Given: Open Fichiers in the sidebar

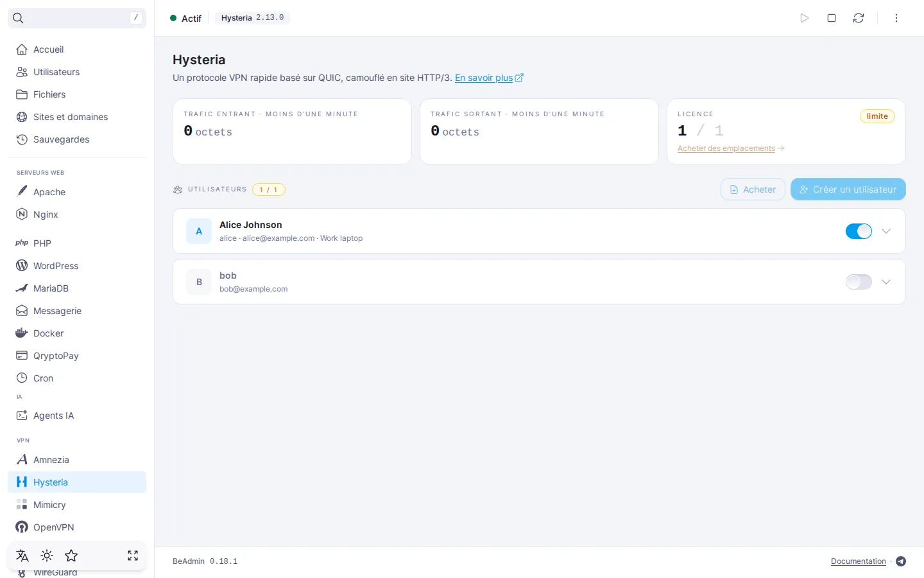Looking at the screenshot, I should (77, 94).
